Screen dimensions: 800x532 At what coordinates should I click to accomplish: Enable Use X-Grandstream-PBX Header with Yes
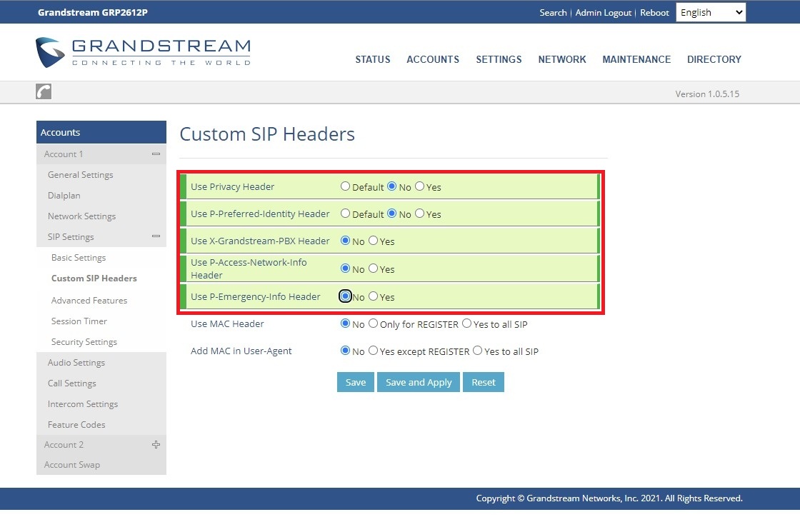[374, 241]
